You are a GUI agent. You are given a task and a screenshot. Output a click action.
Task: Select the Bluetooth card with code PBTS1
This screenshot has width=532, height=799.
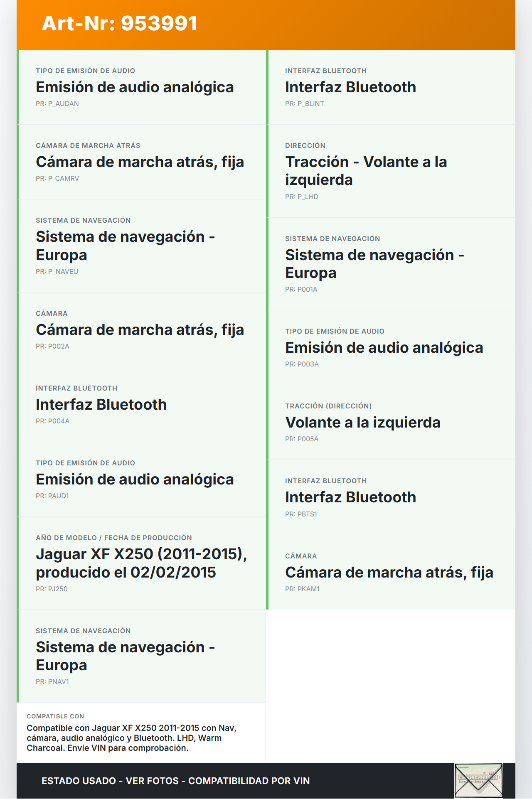coord(391,497)
